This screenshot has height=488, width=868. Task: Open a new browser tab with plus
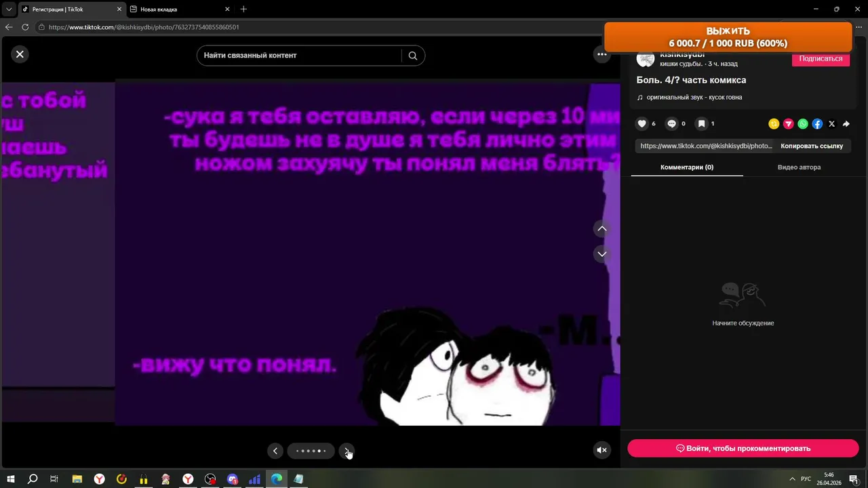[x=243, y=9]
